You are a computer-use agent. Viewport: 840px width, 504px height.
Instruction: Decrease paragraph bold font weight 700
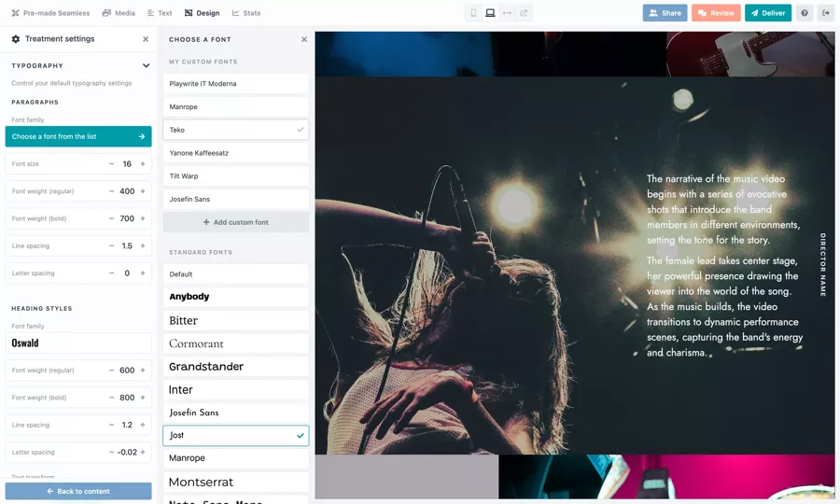coord(111,218)
